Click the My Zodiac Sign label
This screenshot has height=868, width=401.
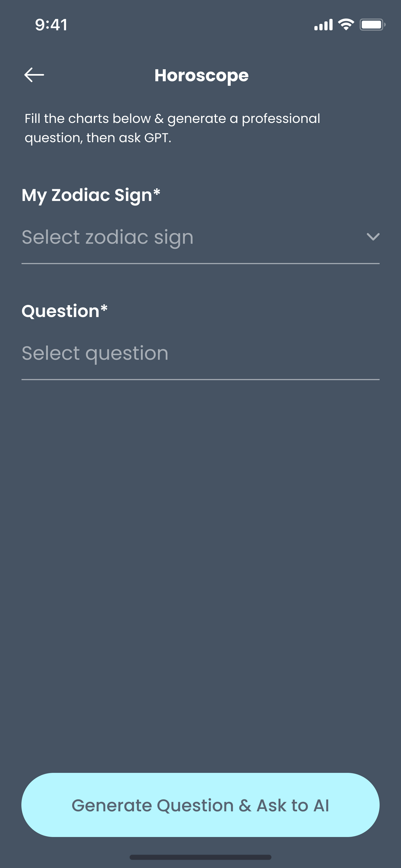click(x=87, y=195)
